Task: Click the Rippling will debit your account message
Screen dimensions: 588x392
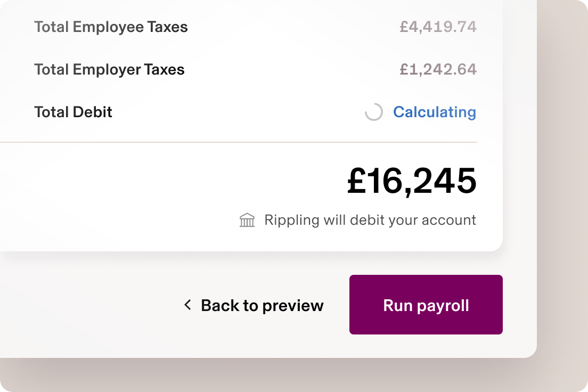Action: pos(370,219)
